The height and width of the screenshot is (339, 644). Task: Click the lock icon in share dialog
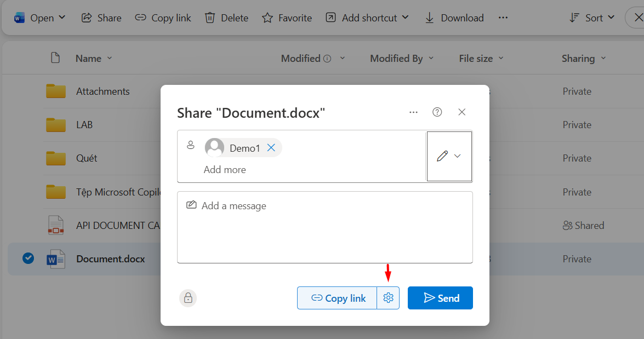pos(188,298)
